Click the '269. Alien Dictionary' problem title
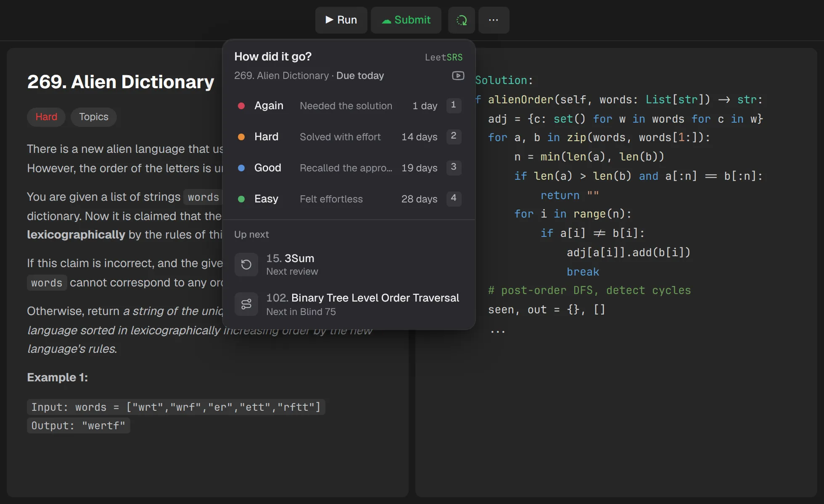824x504 pixels. coord(121,81)
